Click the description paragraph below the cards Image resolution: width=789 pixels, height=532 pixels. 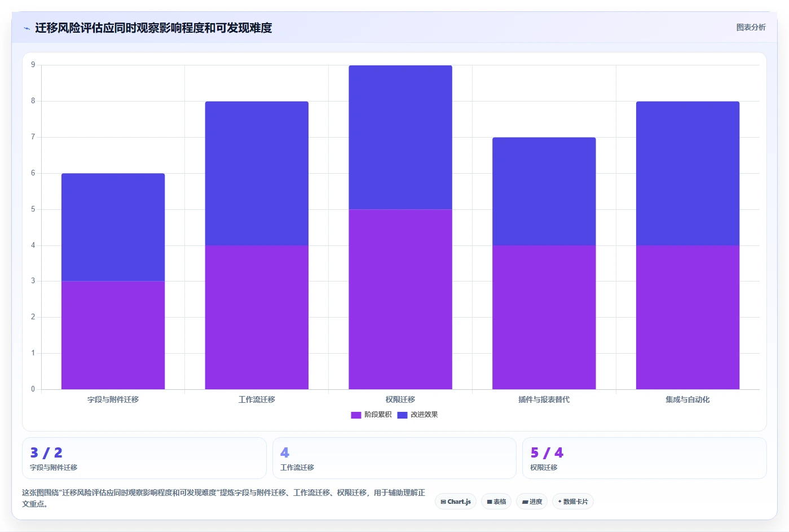[x=224, y=498]
